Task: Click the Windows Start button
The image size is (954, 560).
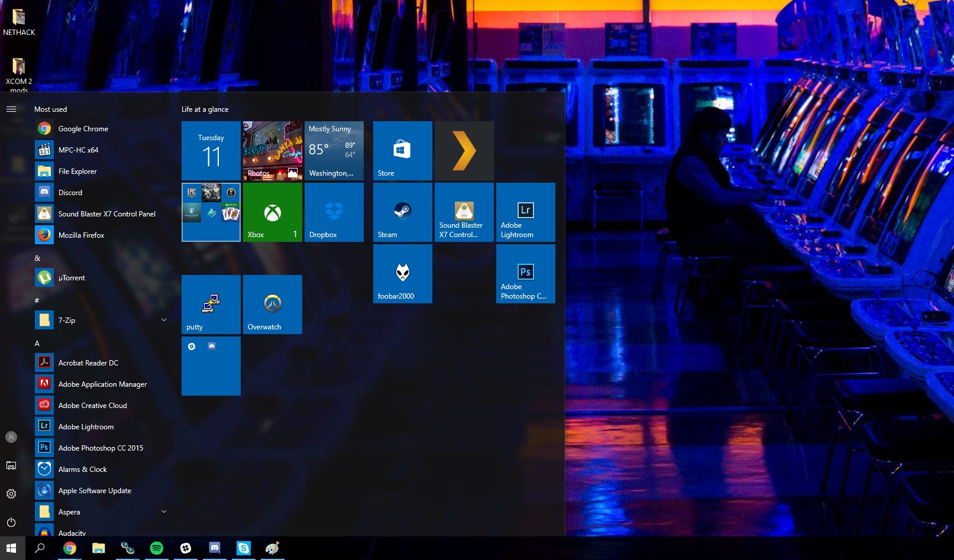Action: tap(11, 548)
